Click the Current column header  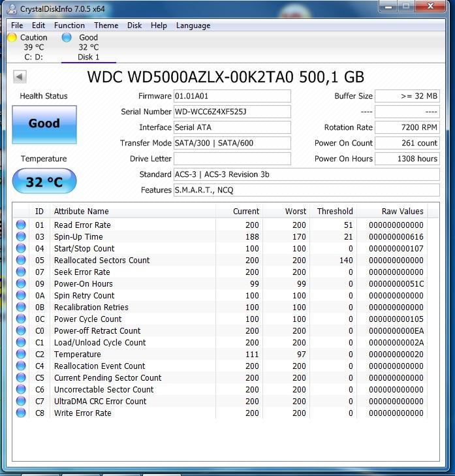pyautogui.click(x=239, y=211)
